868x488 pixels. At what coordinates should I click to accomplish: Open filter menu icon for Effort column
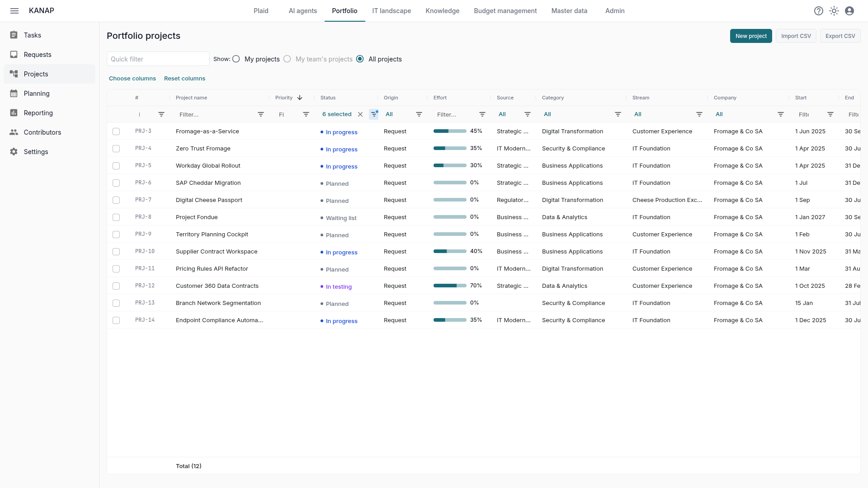[482, 114]
